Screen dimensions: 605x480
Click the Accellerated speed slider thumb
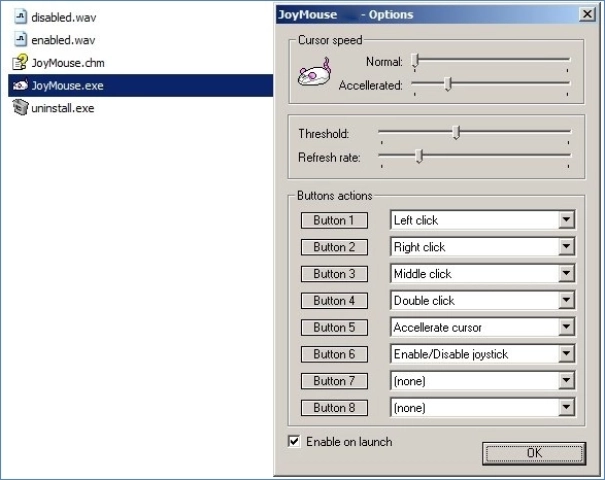[448, 84]
